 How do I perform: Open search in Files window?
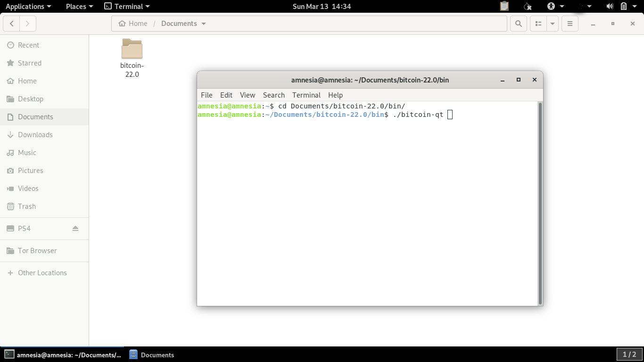pos(519,24)
